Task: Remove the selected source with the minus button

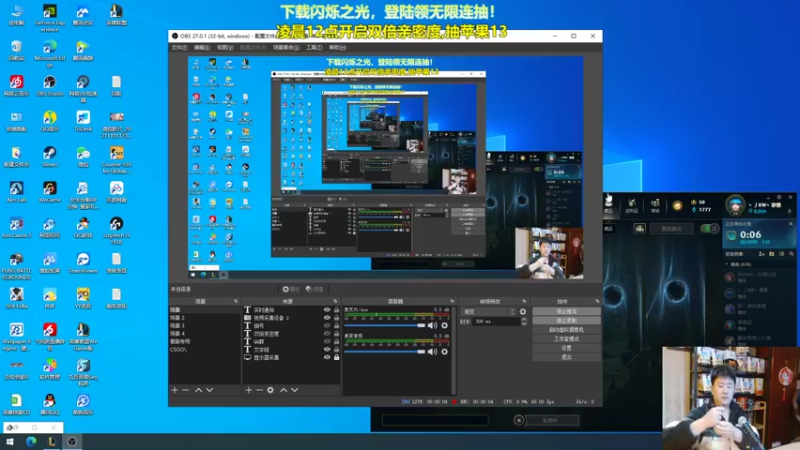Action: [259, 390]
